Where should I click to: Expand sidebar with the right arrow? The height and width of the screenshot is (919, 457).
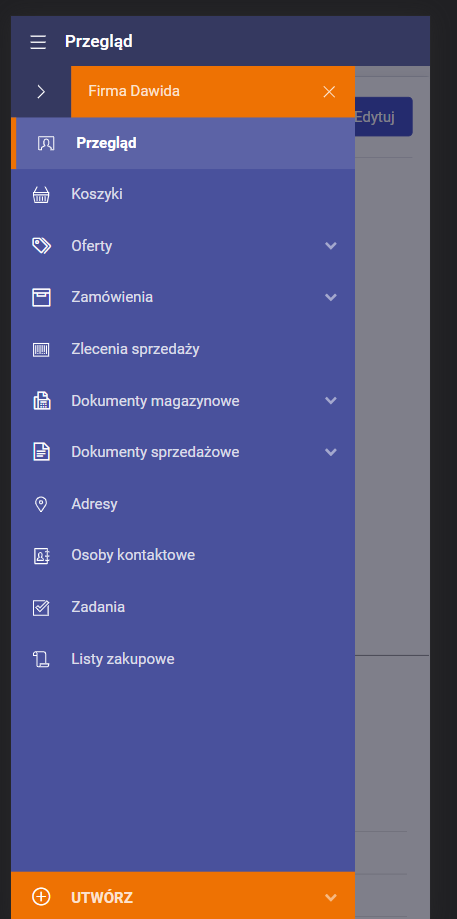40,91
